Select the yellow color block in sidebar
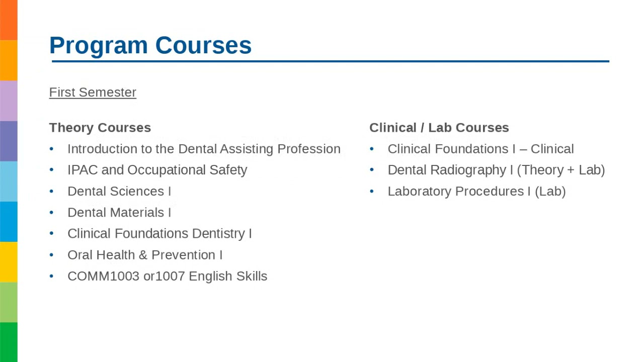The height and width of the screenshot is (362, 644). pos(9,262)
